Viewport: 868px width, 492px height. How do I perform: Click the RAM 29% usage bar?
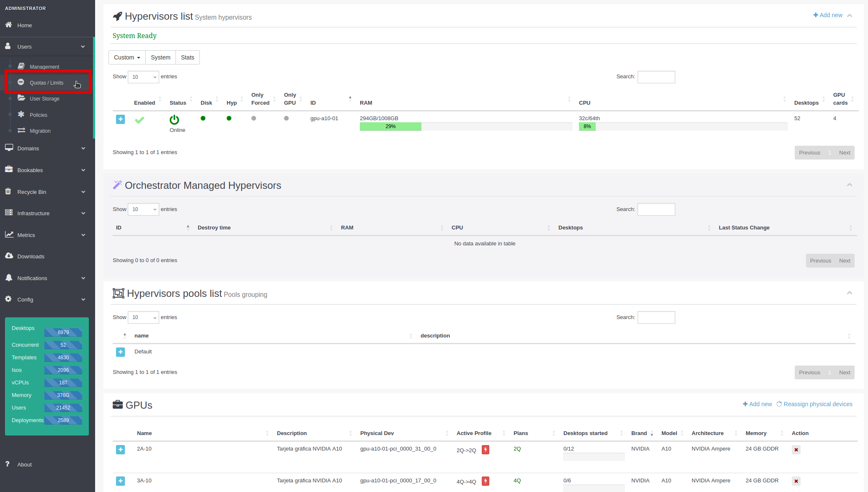point(390,126)
